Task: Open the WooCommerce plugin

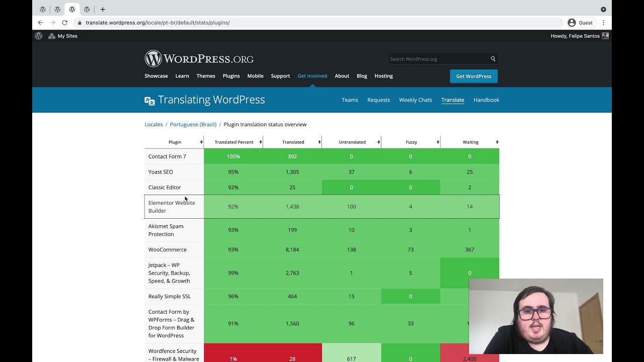Action: tap(167, 249)
